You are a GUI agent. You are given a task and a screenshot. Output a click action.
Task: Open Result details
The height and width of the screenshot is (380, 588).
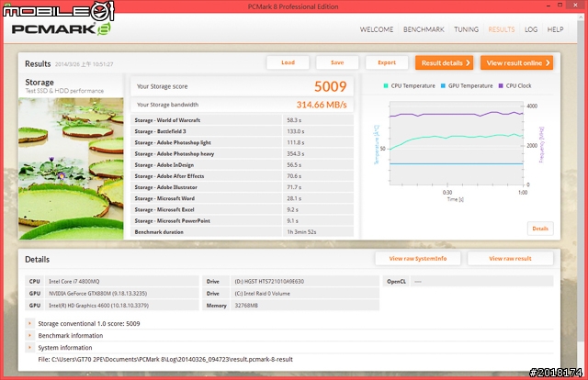[444, 63]
